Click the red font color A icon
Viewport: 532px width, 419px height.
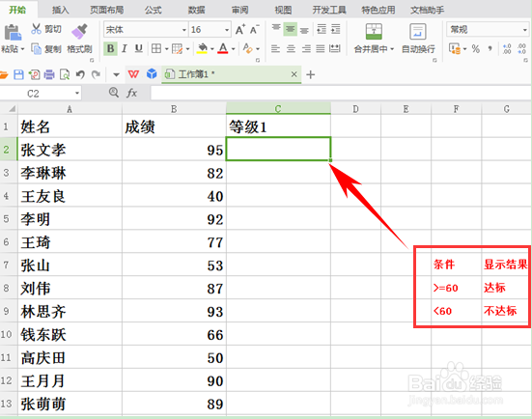[x=223, y=49]
